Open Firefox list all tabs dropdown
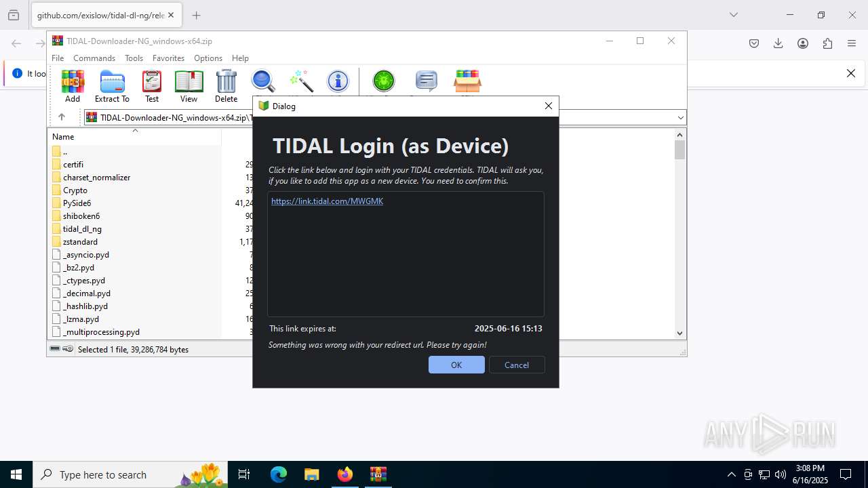This screenshot has width=868, height=488. pos(733,15)
